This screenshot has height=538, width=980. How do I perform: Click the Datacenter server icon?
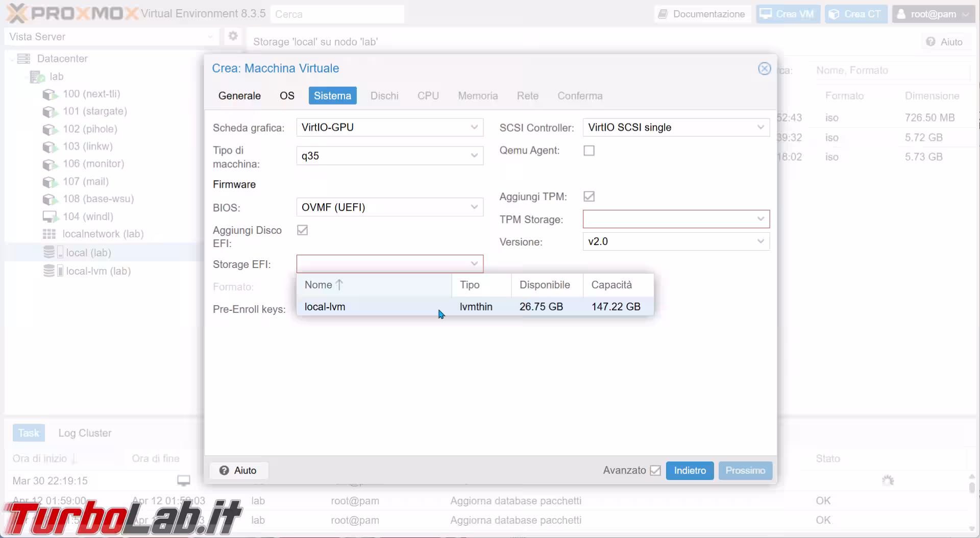[23, 59]
